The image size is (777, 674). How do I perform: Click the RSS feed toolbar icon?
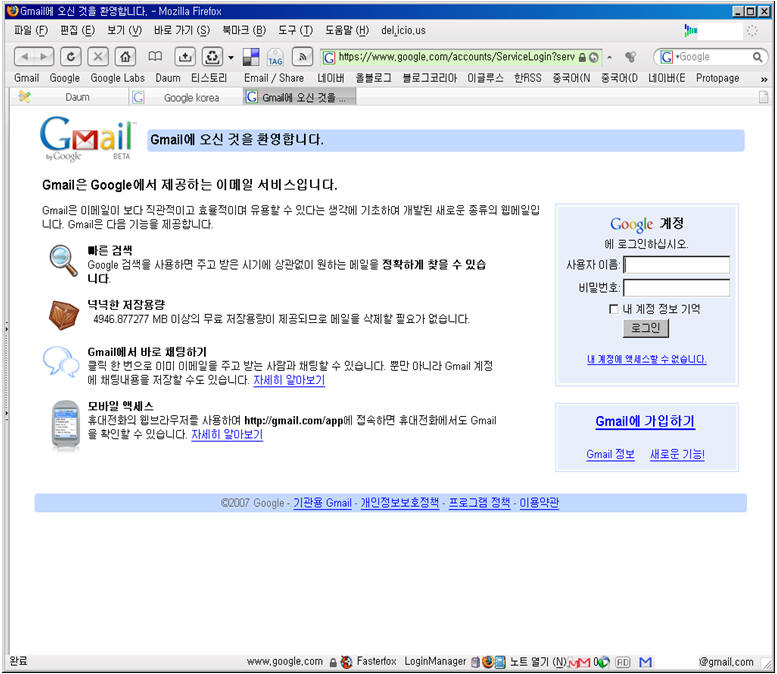point(302,57)
